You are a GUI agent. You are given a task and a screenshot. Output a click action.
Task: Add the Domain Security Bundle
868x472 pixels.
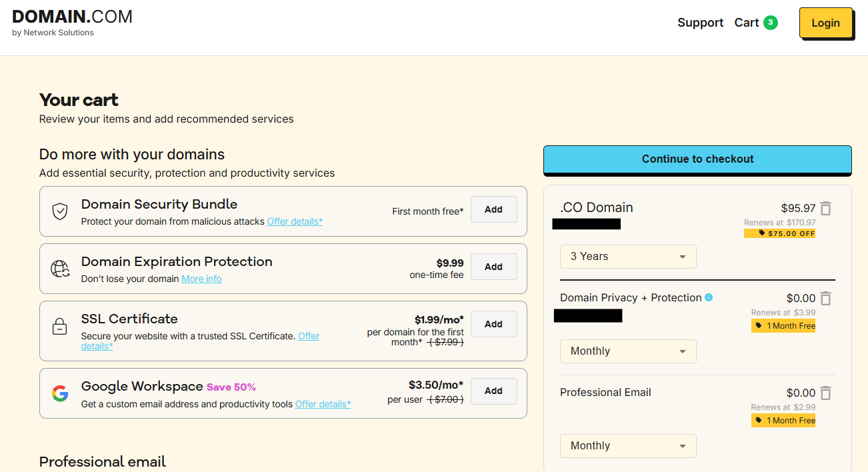pos(493,209)
